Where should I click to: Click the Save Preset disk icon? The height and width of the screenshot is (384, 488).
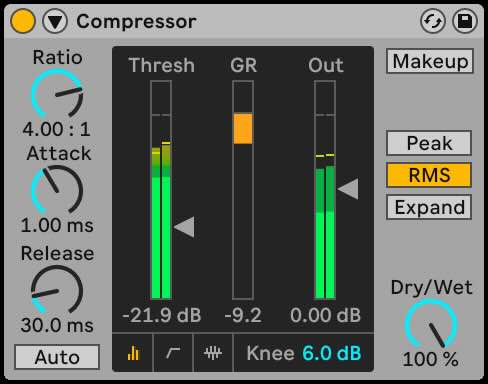[x=465, y=21]
